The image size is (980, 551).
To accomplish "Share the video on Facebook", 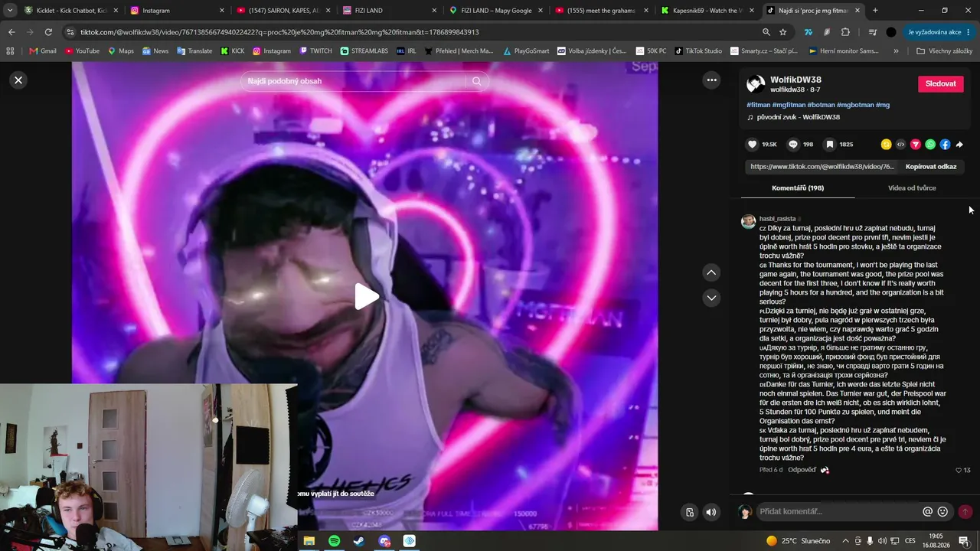I will [945, 144].
